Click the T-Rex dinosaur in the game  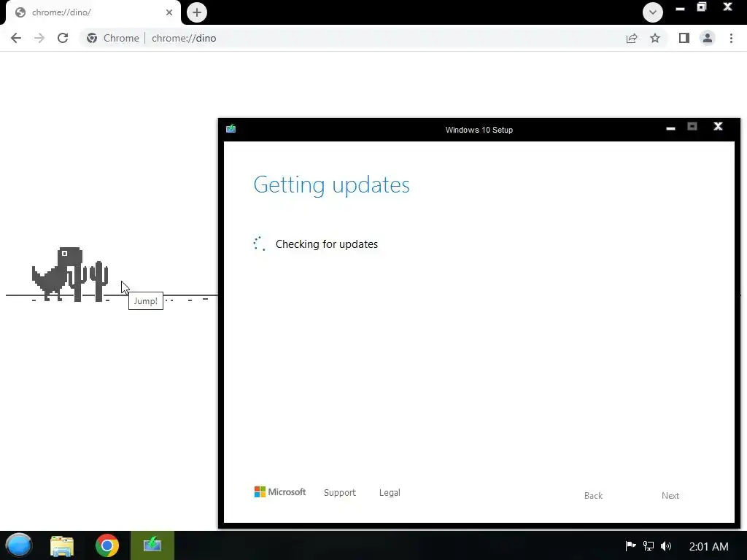[x=57, y=274]
